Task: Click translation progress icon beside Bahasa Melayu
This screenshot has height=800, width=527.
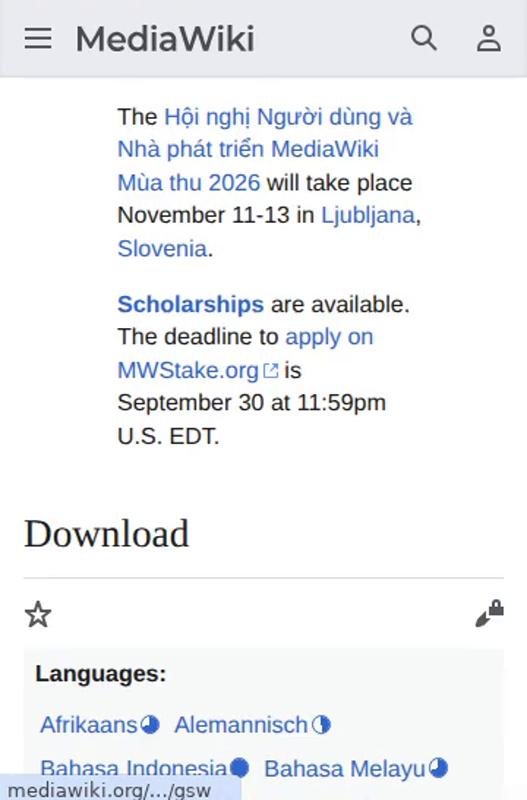Action: (438, 768)
